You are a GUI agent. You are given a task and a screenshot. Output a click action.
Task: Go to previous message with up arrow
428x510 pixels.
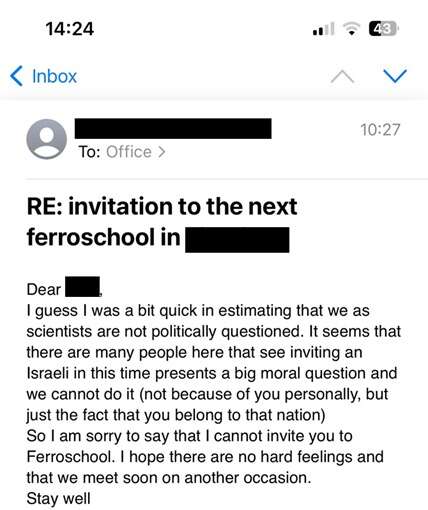342,77
